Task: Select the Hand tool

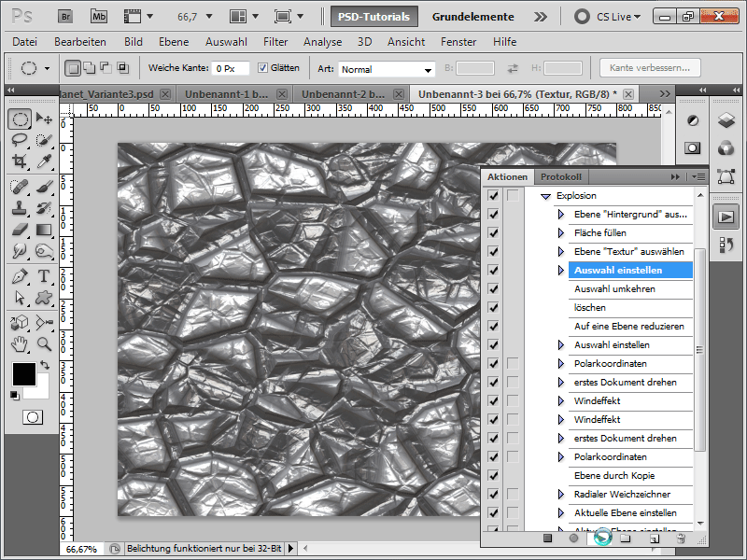Action: (x=20, y=343)
